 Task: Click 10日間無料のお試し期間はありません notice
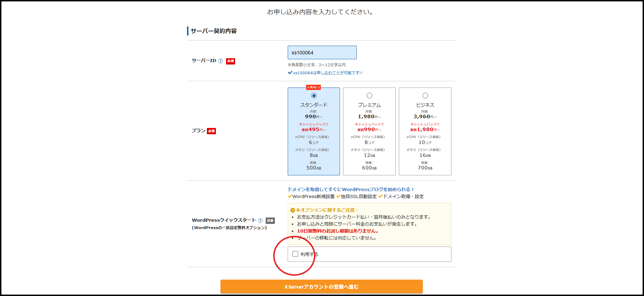[338, 231]
